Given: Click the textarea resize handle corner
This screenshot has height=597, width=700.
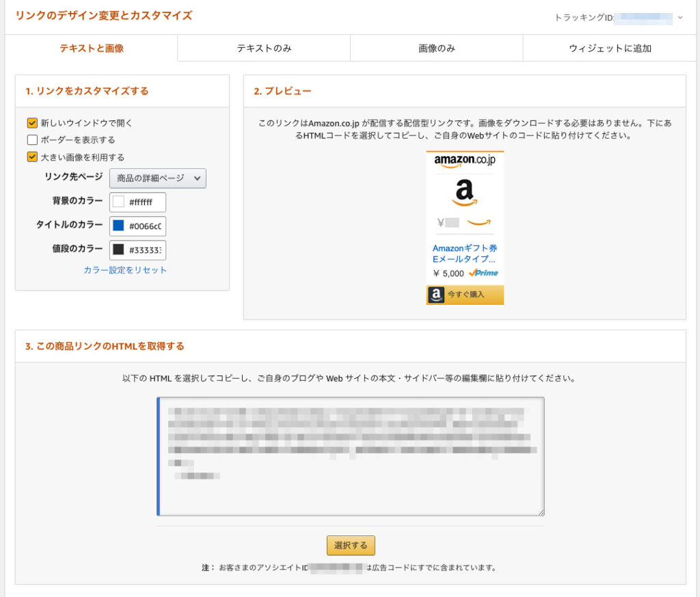Looking at the screenshot, I should 541,513.
